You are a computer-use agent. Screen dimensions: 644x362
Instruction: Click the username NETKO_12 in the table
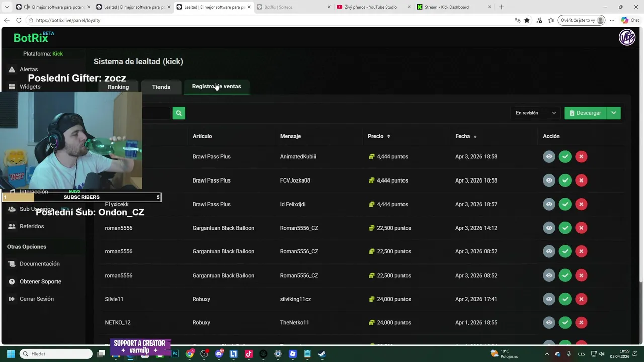[x=117, y=323]
